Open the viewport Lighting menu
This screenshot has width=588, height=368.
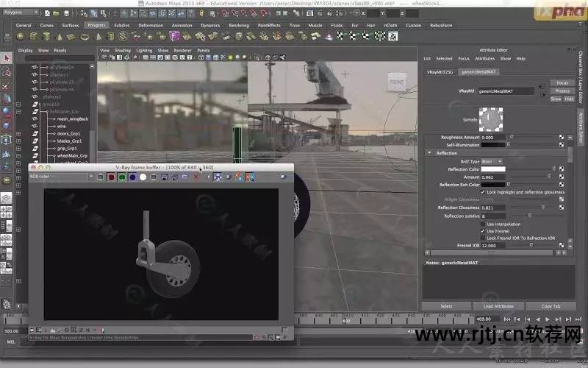point(144,50)
